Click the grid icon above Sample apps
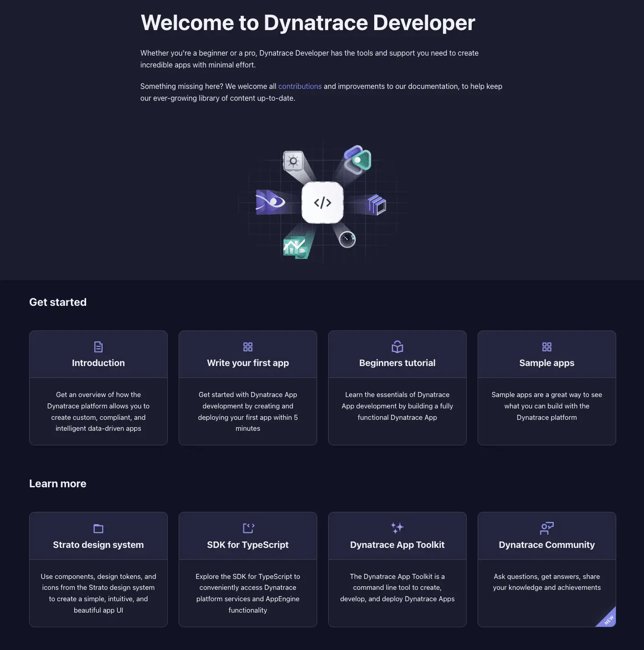Screen dimensions: 644x650 coord(547,347)
